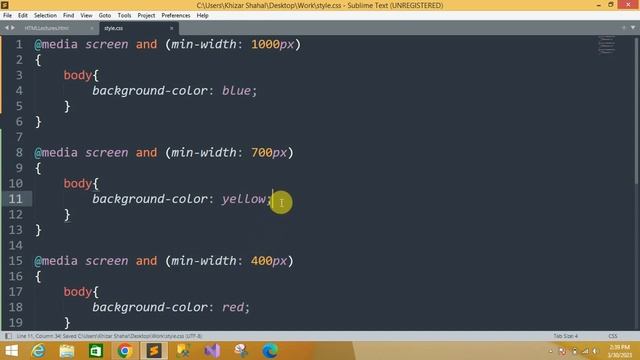Click the minimap code preview
Viewport: 640px width, 360px height.
tap(607, 45)
